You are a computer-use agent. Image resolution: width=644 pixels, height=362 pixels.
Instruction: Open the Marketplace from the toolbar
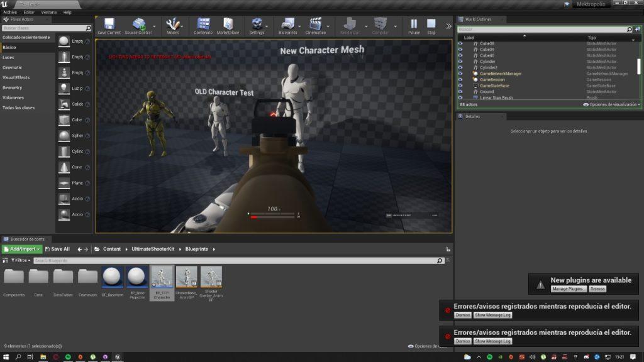pyautogui.click(x=228, y=25)
